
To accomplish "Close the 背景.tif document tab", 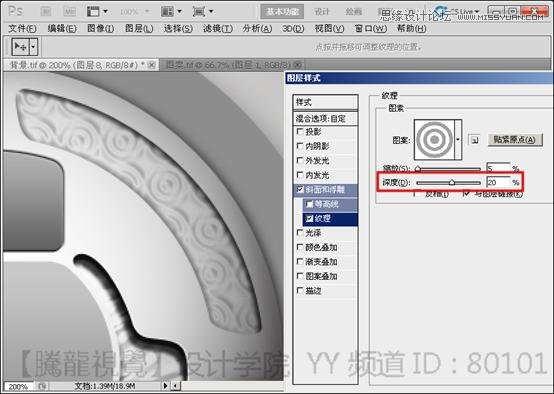I will pyautogui.click(x=152, y=65).
